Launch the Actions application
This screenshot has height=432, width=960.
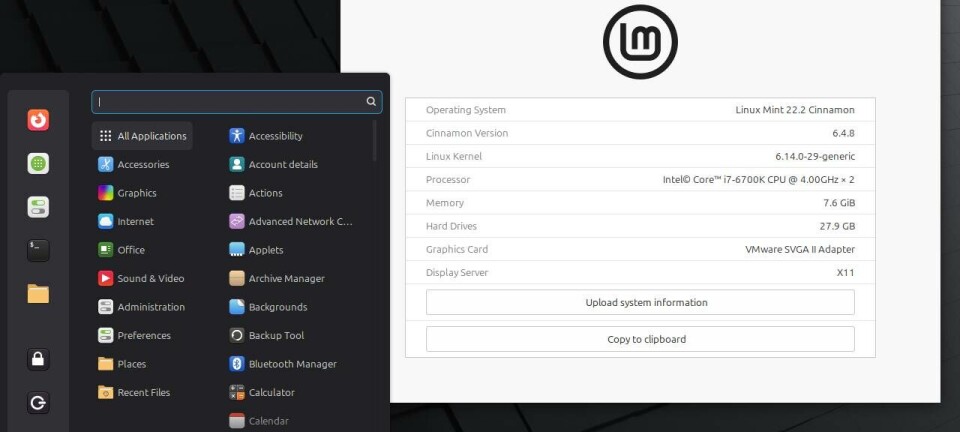click(x=256, y=193)
